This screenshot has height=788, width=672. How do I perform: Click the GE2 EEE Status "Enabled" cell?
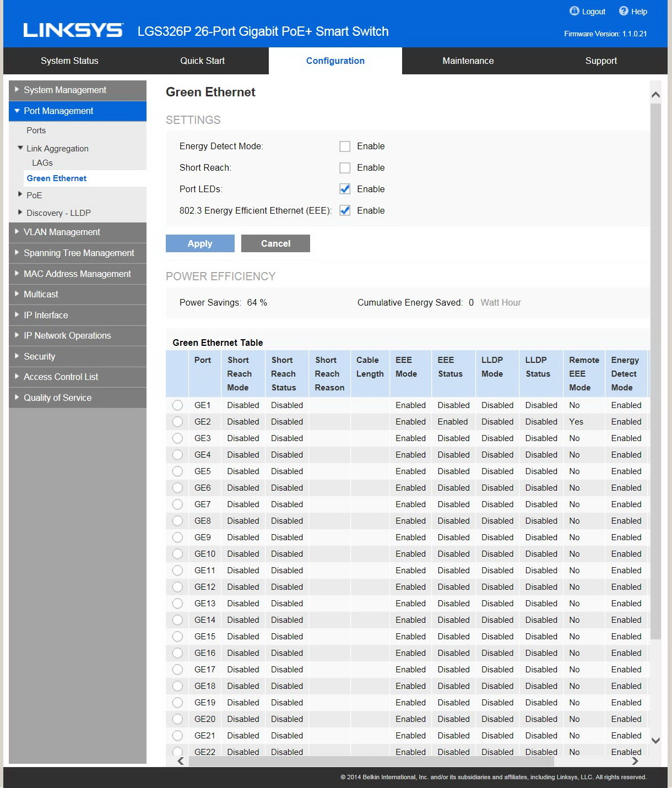coord(453,422)
